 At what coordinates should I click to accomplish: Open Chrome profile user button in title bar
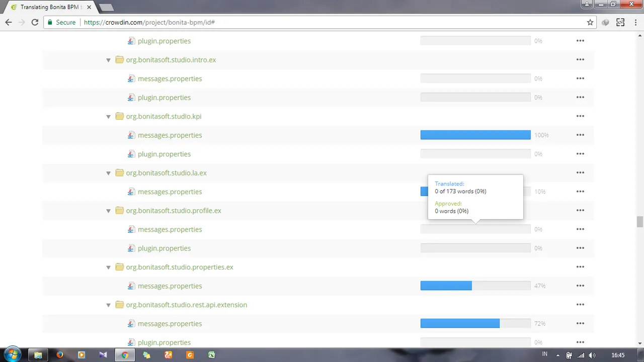point(587,4)
